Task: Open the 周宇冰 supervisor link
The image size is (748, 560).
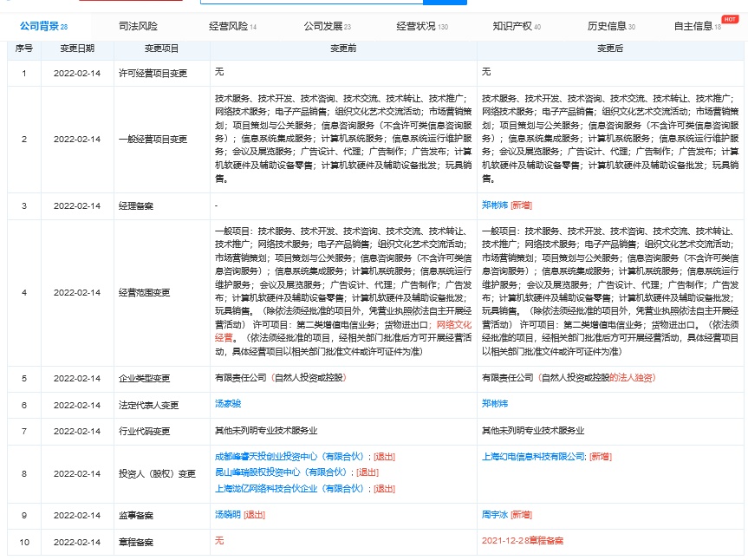Action: point(495,514)
